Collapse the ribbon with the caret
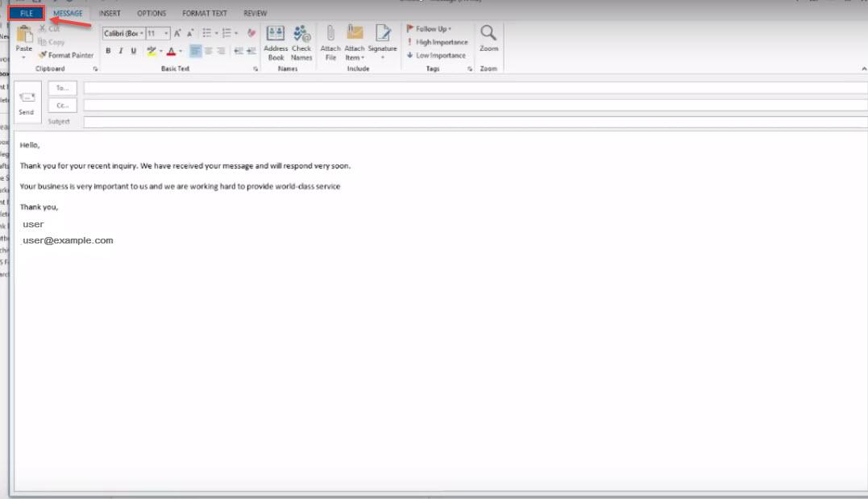868x499 pixels. tap(864, 69)
